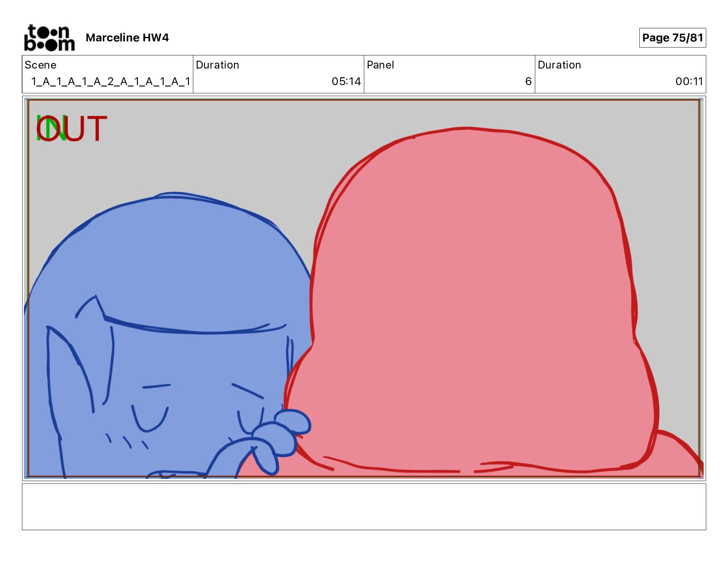Select the 'Marceline HW4' project title
Image resolution: width=728 pixels, height=563 pixels.
[127, 38]
